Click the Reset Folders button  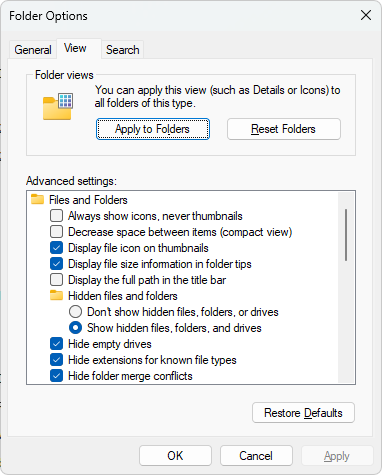[284, 129]
